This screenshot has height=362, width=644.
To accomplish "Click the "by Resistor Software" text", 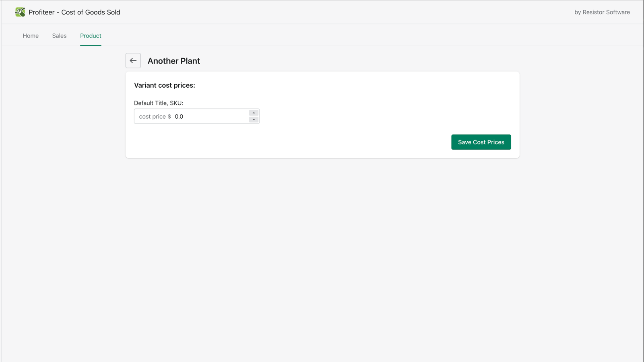I will pyautogui.click(x=602, y=12).
